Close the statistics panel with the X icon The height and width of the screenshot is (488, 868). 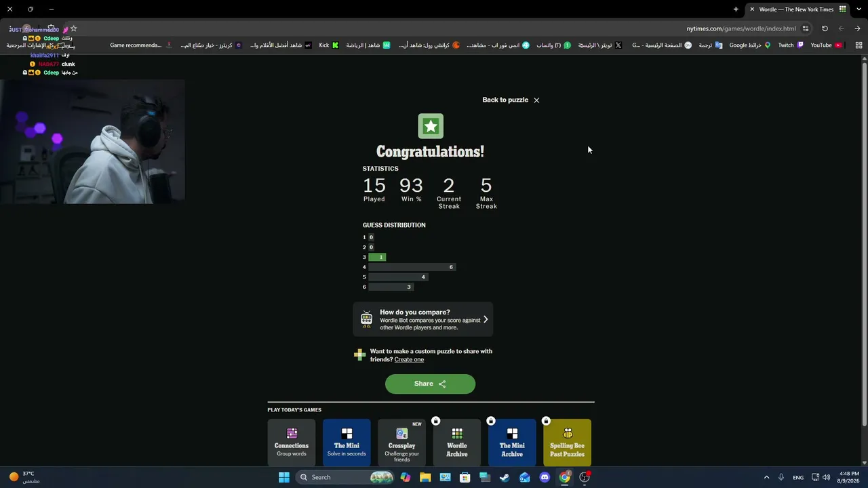536,100
